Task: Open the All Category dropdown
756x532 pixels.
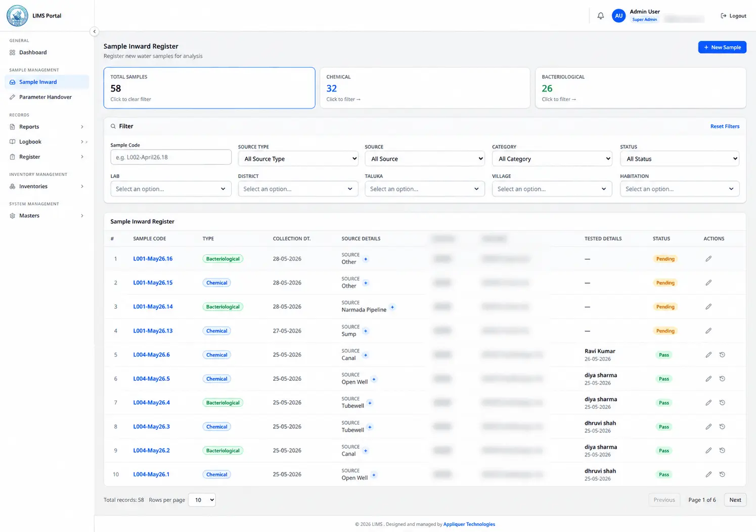Action: tap(552, 159)
